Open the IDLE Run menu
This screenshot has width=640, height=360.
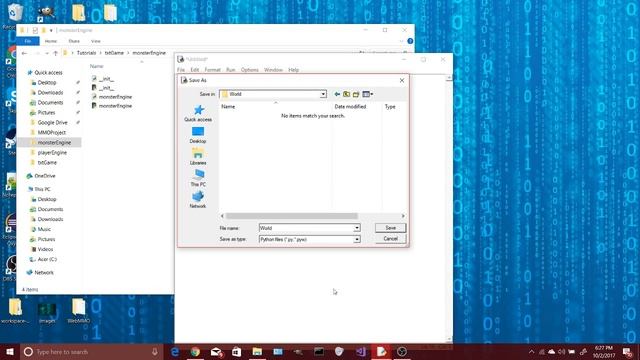(231, 70)
